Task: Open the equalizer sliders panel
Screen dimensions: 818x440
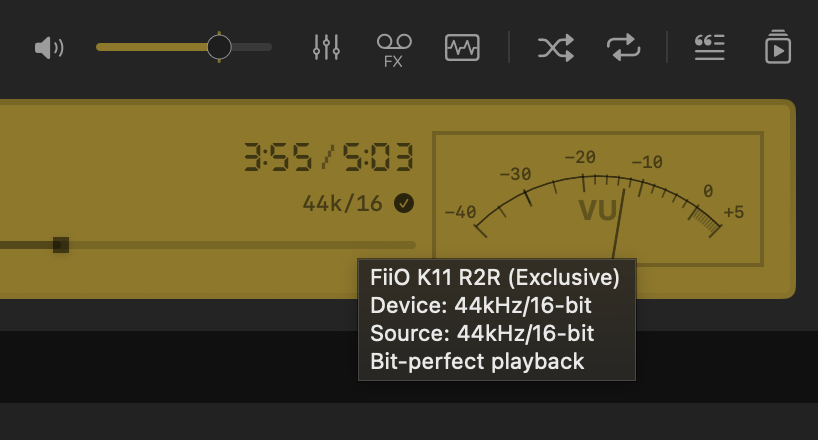Action: click(327, 47)
